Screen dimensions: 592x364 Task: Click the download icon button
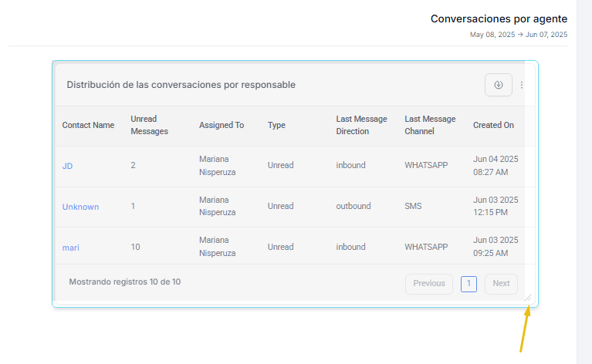point(499,85)
